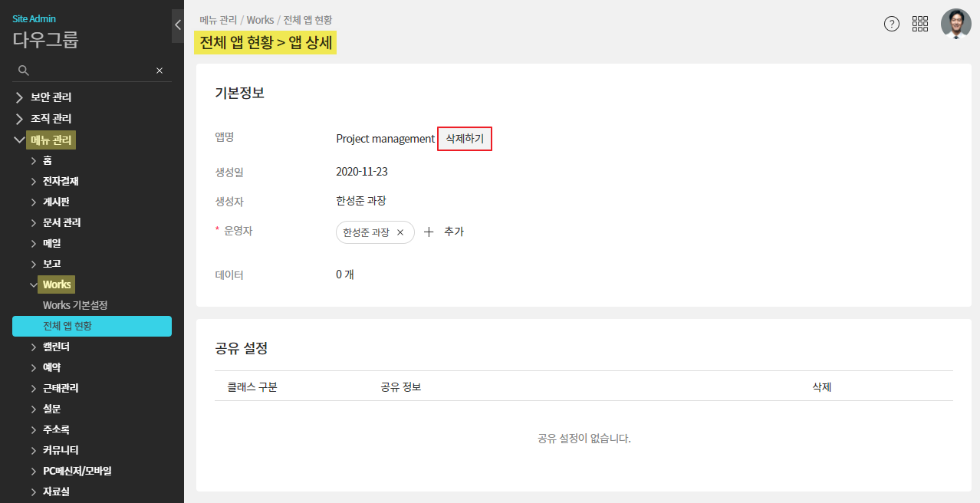Image resolution: width=980 pixels, height=503 pixels.
Task: Click the sidebar search magnifier icon
Action: point(24,71)
